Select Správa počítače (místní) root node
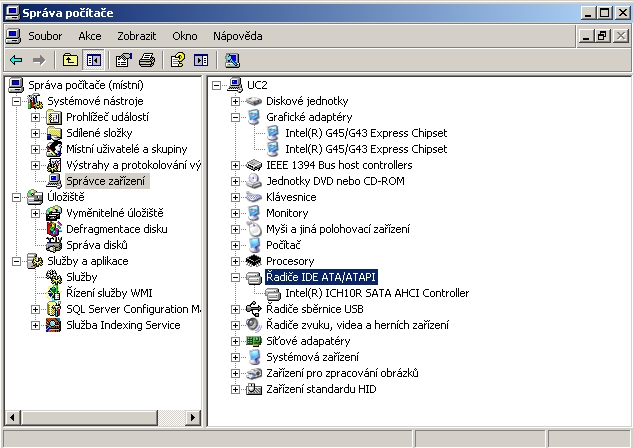 pyautogui.click(x=86, y=85)
